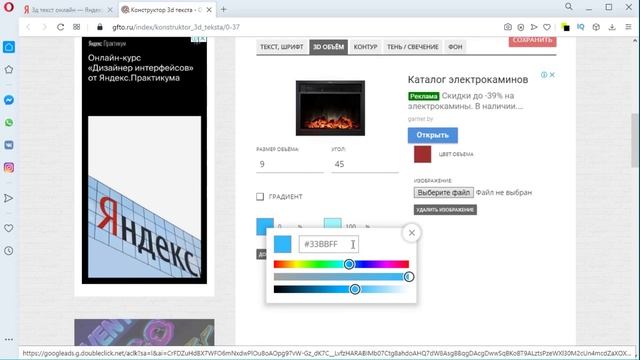Click the address bar URL
The height and width of the screenshot is (360, 640).
click(x=176, y=27)
